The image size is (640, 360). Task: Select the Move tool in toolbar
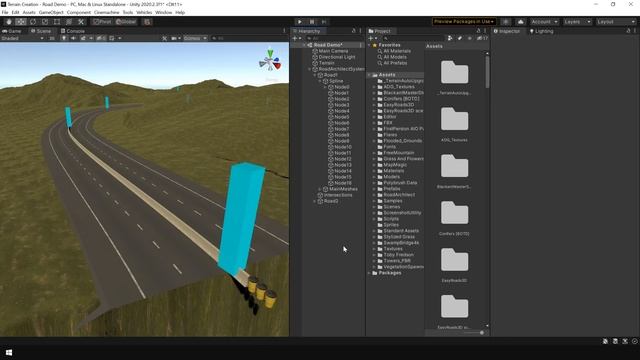pos(21,22)
